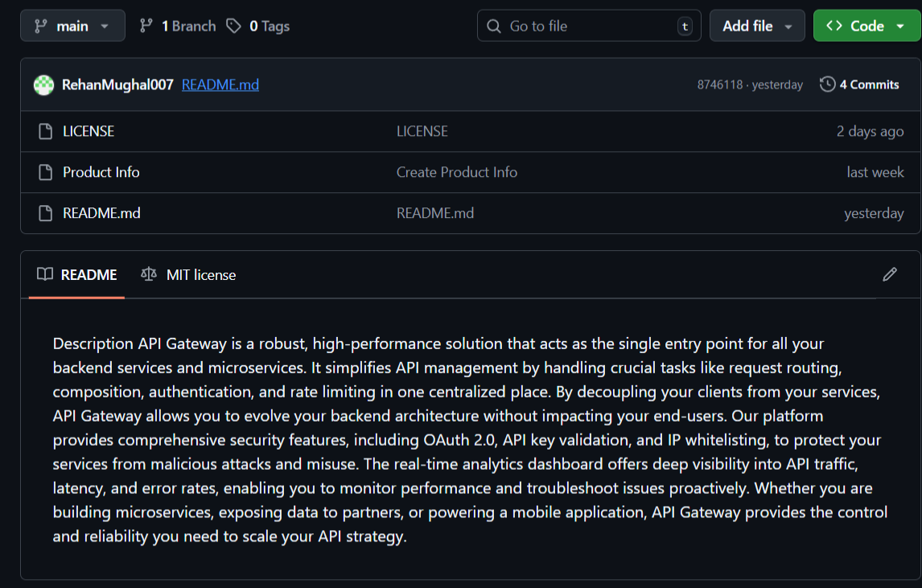This screenshot has width=922, height=588.
Task: Open the Product Info file
Action: (x=101, y=172)
